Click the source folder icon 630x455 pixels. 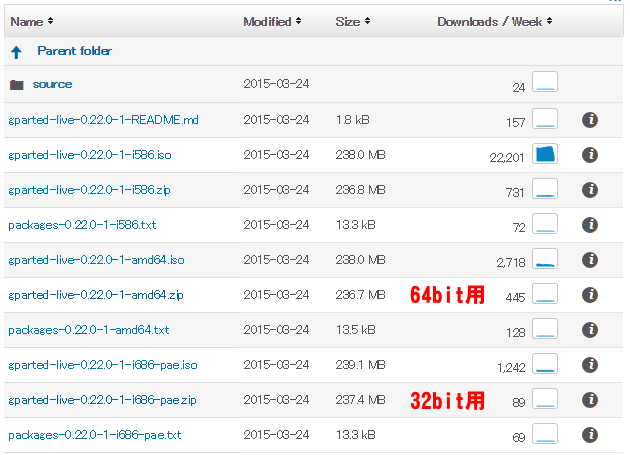(16, 85)
